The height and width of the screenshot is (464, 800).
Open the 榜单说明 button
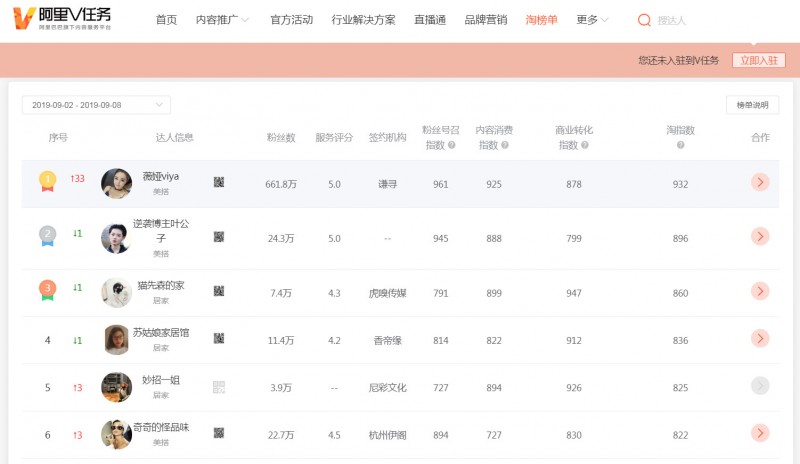pyautogui.click(x=752, y=105)
